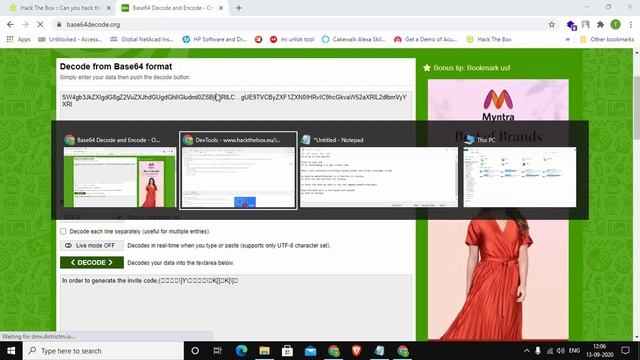640x360 pixels.
Task: Open Mail app from taskbar
Action: (x=310, y=351)
